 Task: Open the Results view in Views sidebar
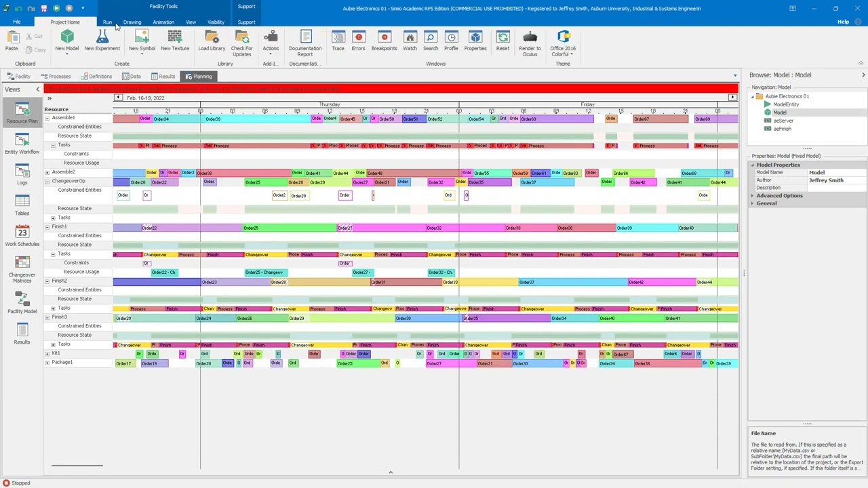click(x=22, y=333)
